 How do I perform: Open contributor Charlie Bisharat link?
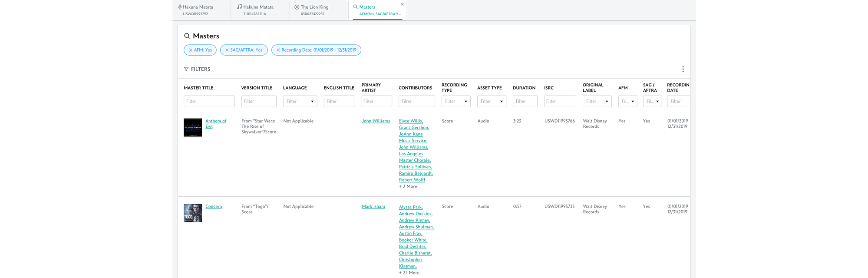point(416,253)
